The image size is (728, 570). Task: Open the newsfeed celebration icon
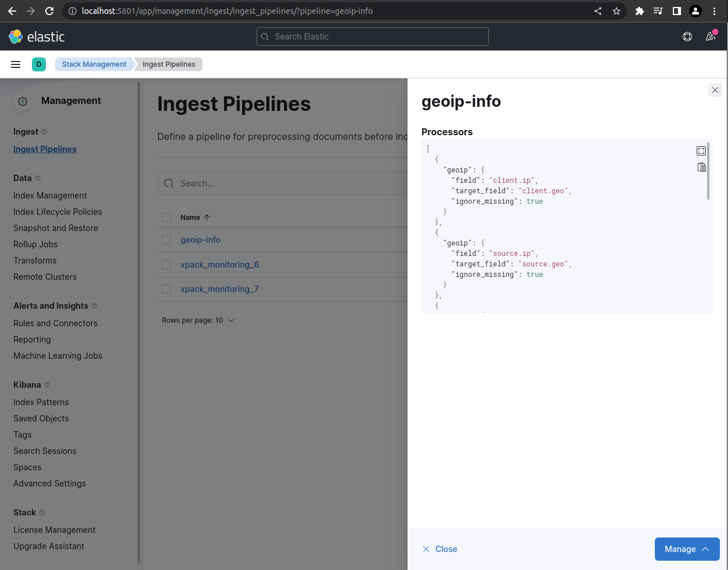click(x=711, y=37)
